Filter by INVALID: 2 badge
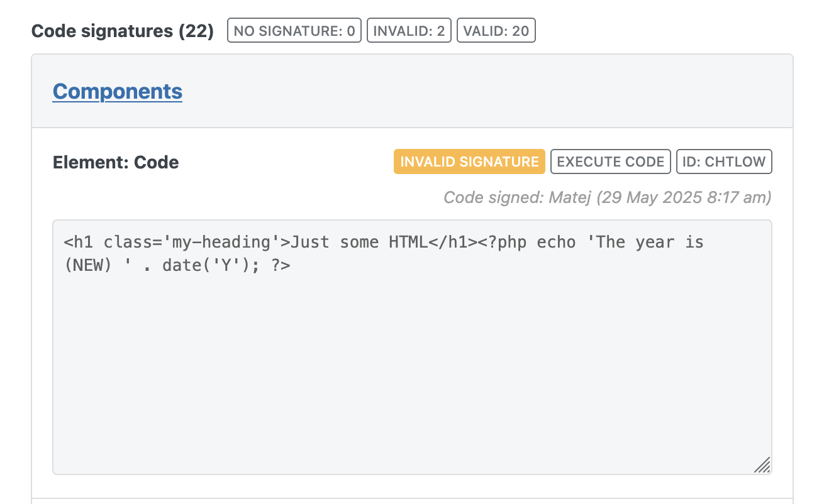The height and width of the screenshot is (504, 824). (x=409, y=31)
